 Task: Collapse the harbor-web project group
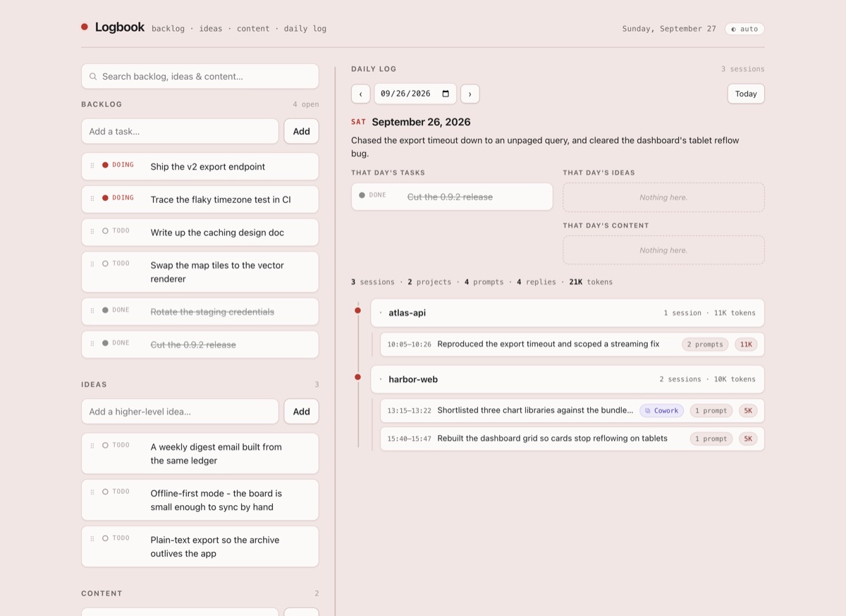point(568,379)
